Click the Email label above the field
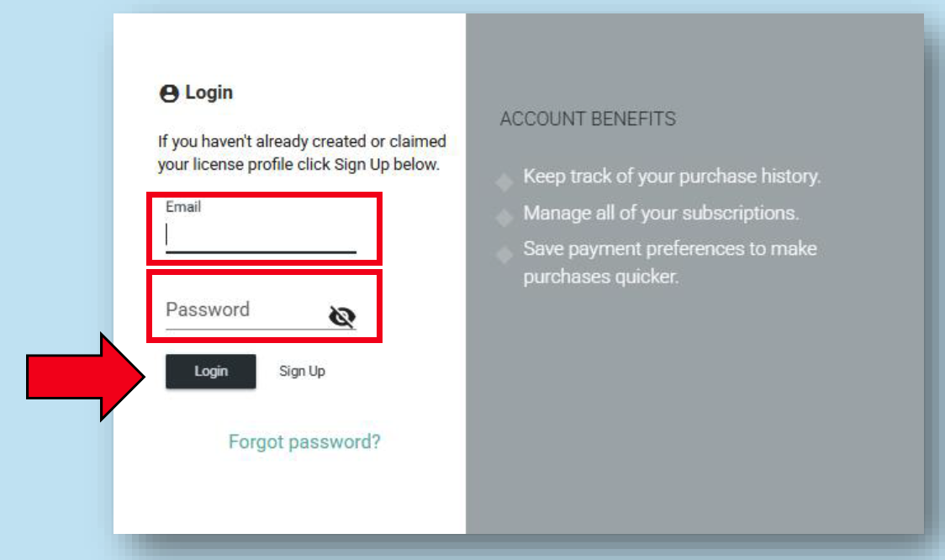 coord(183,207)
